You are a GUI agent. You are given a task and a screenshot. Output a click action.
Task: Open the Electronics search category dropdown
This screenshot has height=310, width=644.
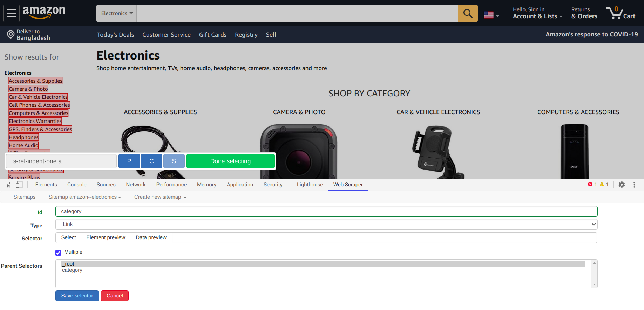(x=117, y=13)
